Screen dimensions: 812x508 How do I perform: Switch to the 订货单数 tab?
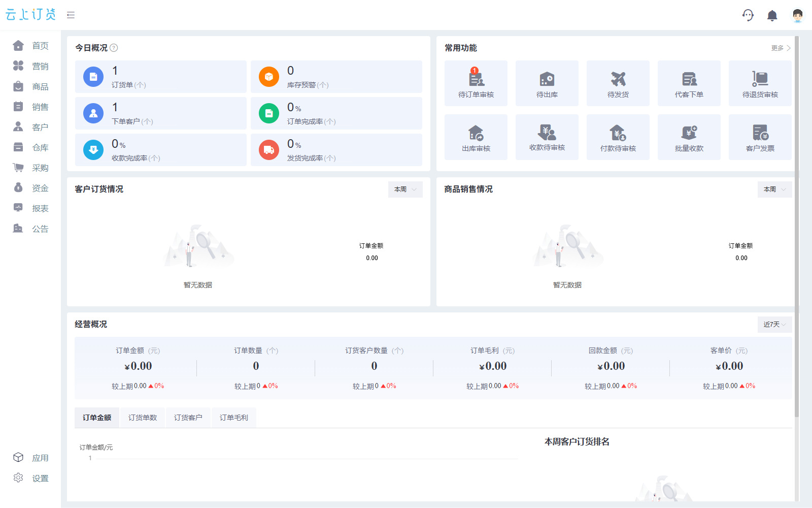(143, 418)
